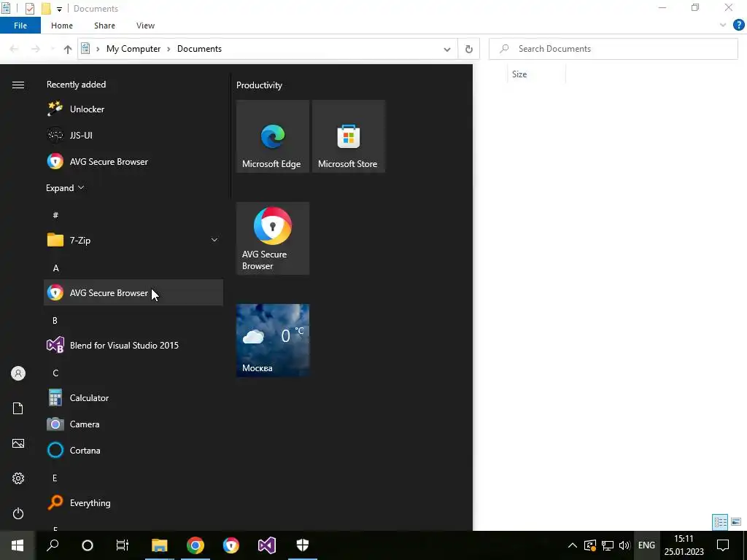Open Documents shortcut in Start sidebar
This screenshot has width=747, height=560.
(x=18, y=408)
